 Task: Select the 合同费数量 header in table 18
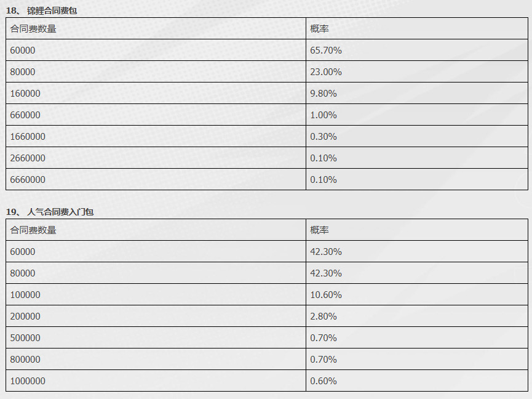pos(156,28)
